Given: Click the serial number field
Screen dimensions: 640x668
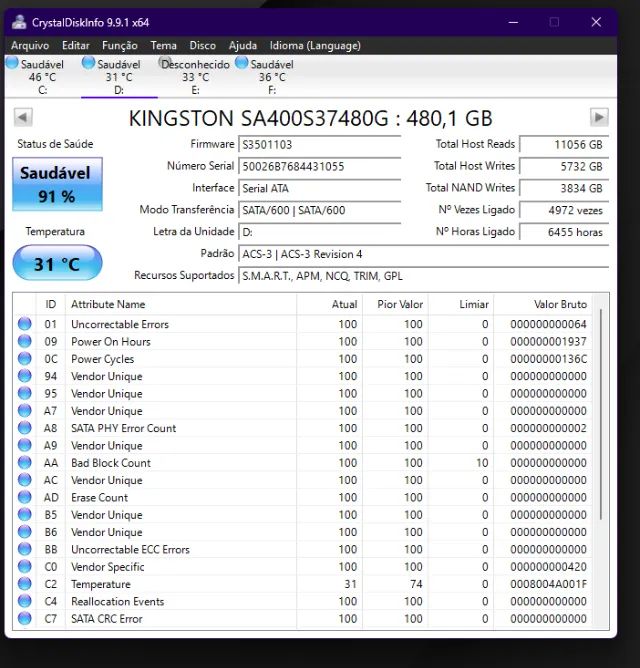Looking at the screenshot, I should click(x=320, y=167).
